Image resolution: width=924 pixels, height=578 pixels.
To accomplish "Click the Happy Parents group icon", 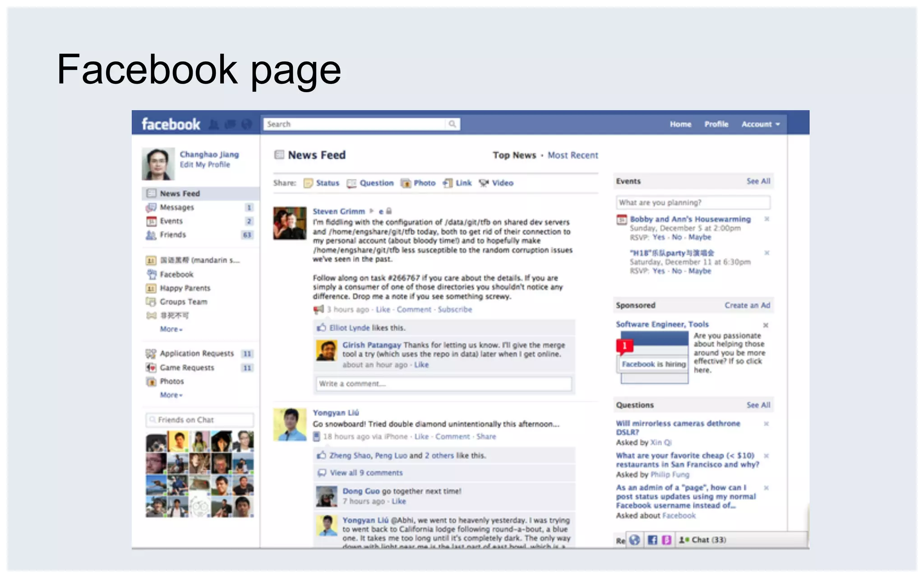I will (x=151, y=288).
